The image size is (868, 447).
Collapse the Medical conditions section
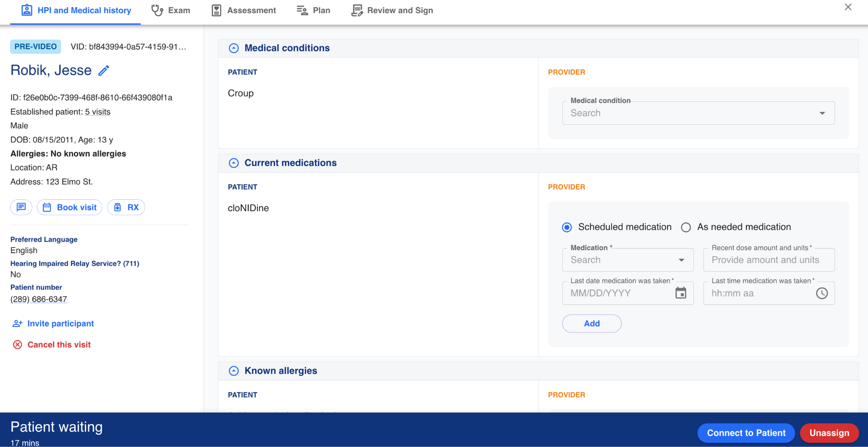(234, 48)
